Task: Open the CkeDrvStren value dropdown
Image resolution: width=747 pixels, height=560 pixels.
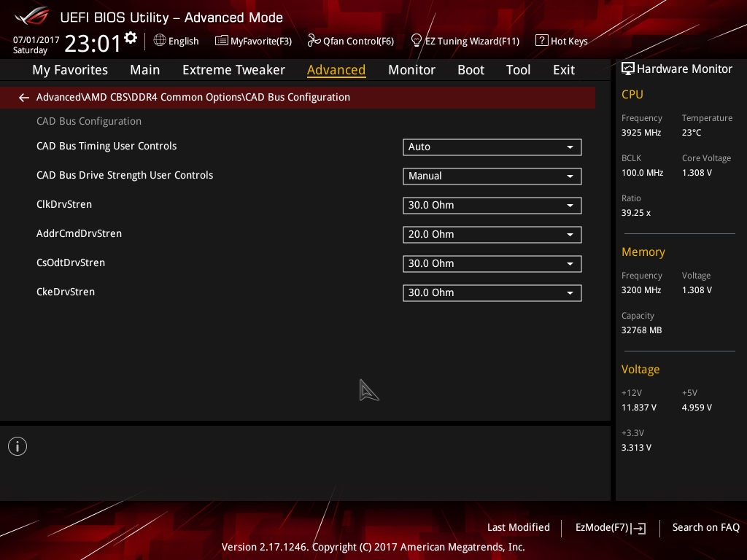Action: coord(492,293)
